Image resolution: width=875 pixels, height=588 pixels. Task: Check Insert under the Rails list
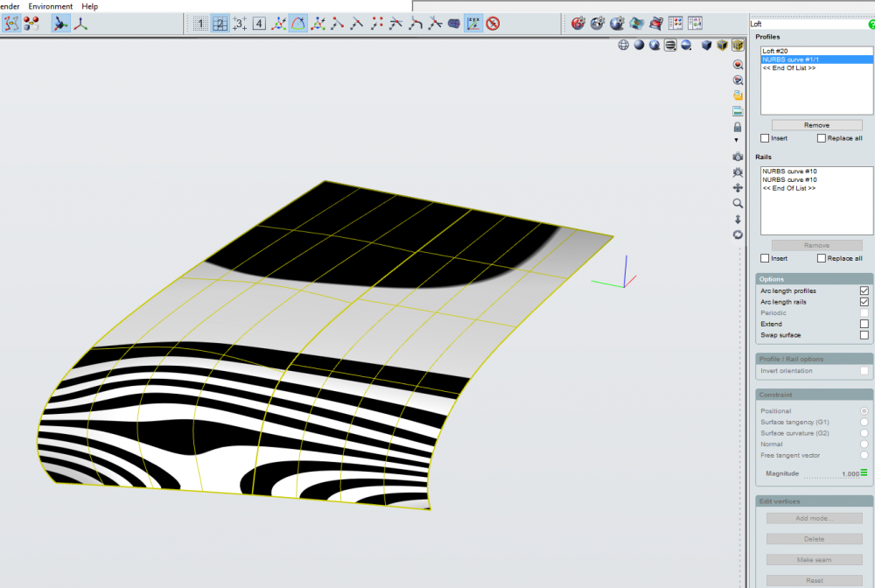(x=765, y=258)
